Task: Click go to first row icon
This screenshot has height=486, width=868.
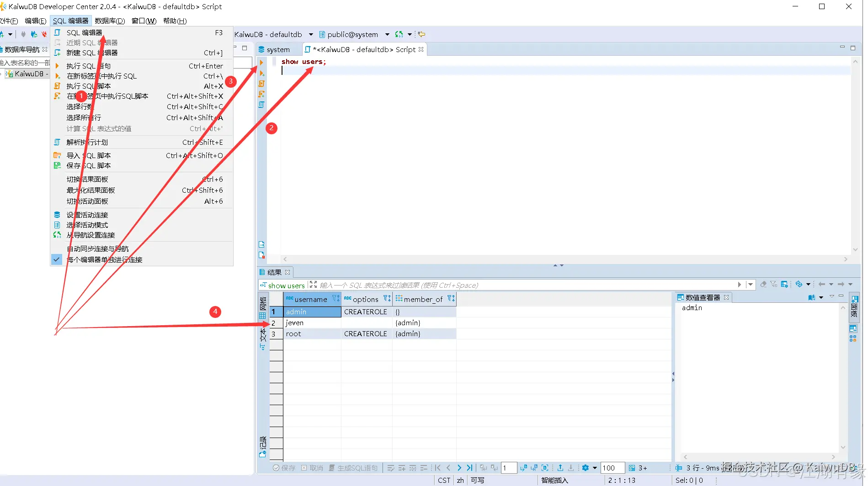Action: click(x=438, y=468)
